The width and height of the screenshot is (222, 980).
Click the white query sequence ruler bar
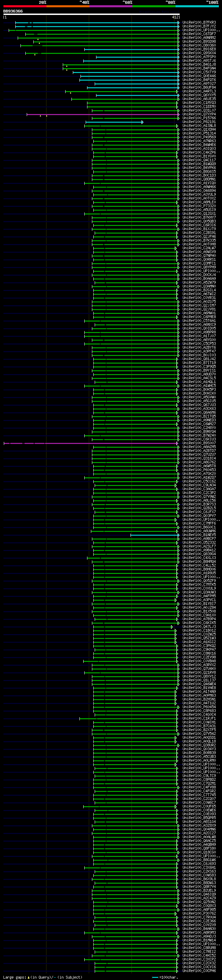[x=92, y=14]
